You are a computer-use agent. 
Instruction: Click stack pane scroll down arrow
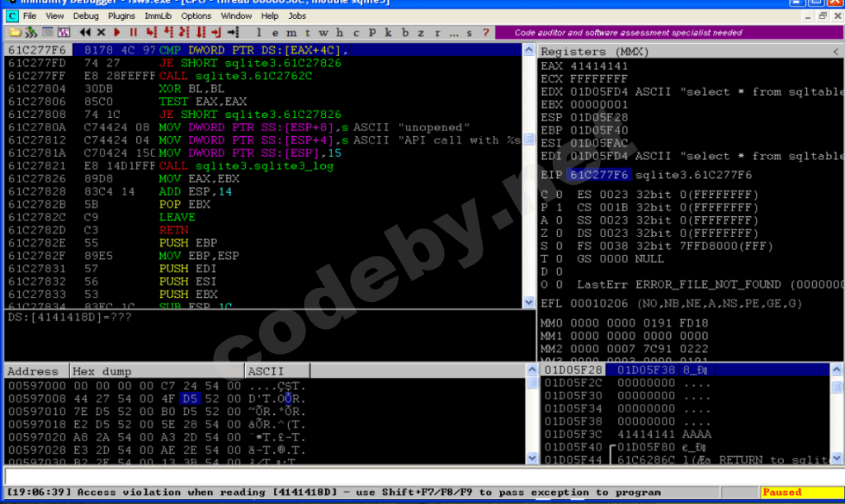(837, 459)
